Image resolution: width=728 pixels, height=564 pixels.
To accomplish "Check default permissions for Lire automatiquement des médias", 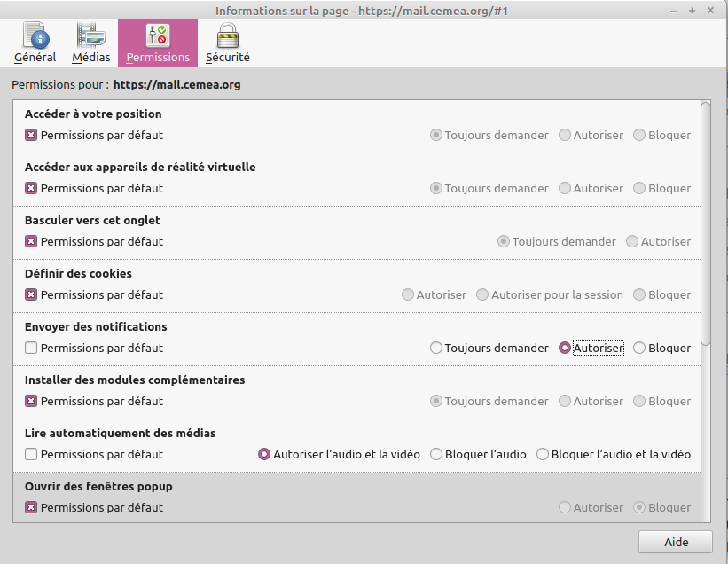I will [31, 455].
